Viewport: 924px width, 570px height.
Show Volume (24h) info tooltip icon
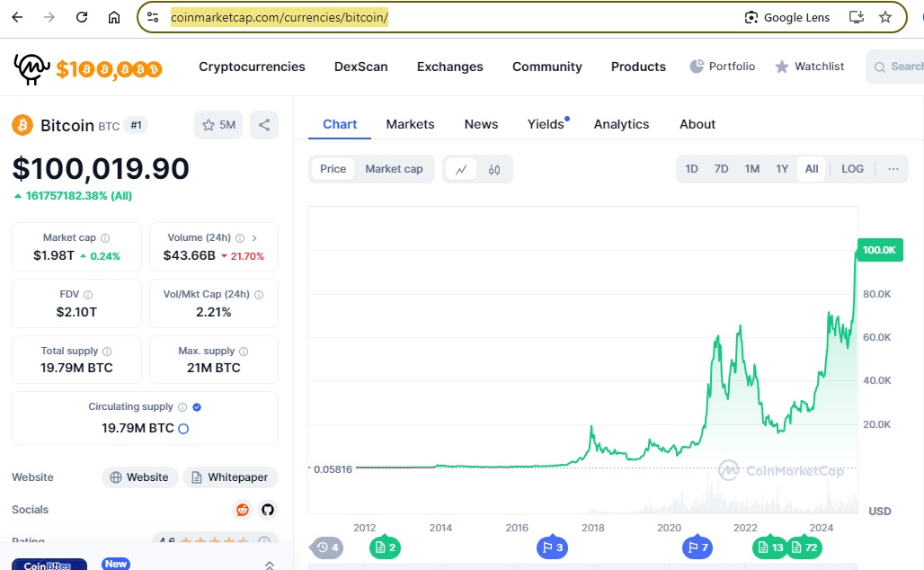[240, 238]
